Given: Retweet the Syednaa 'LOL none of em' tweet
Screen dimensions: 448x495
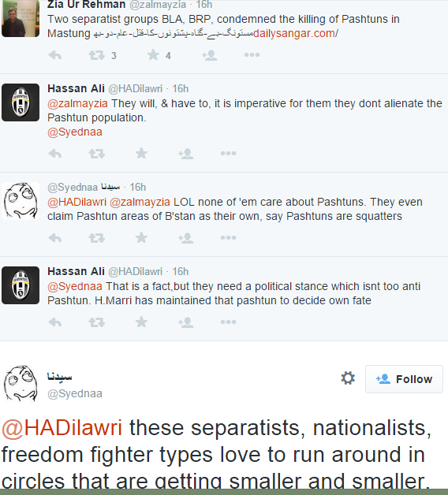Looking at the screenshot, I should pos(96,238).
